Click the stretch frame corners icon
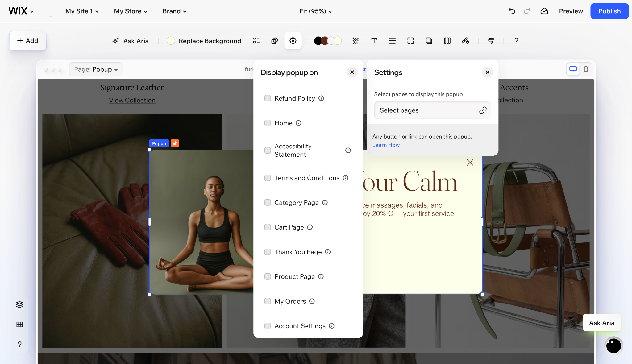632x364 pixels. [410, 41]
